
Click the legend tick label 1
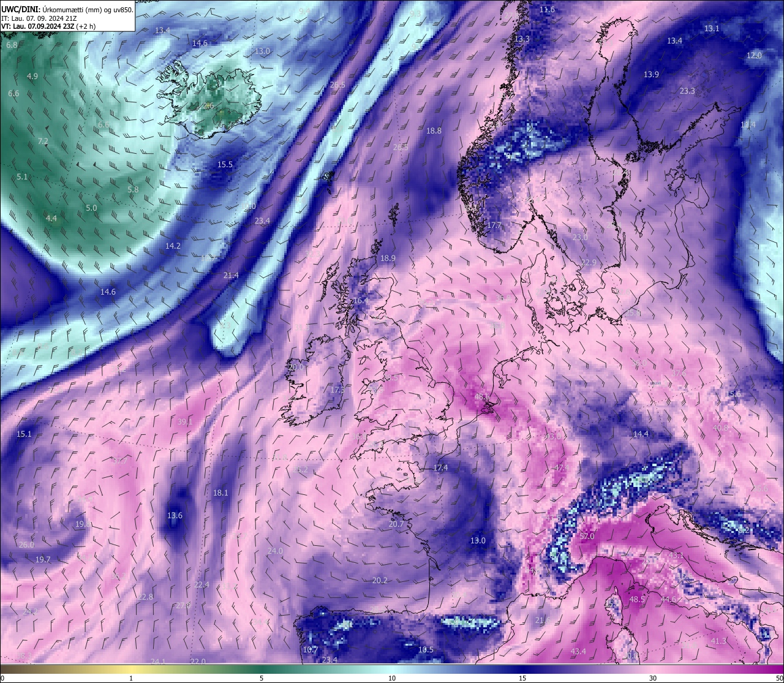click(x=131, y=678)
